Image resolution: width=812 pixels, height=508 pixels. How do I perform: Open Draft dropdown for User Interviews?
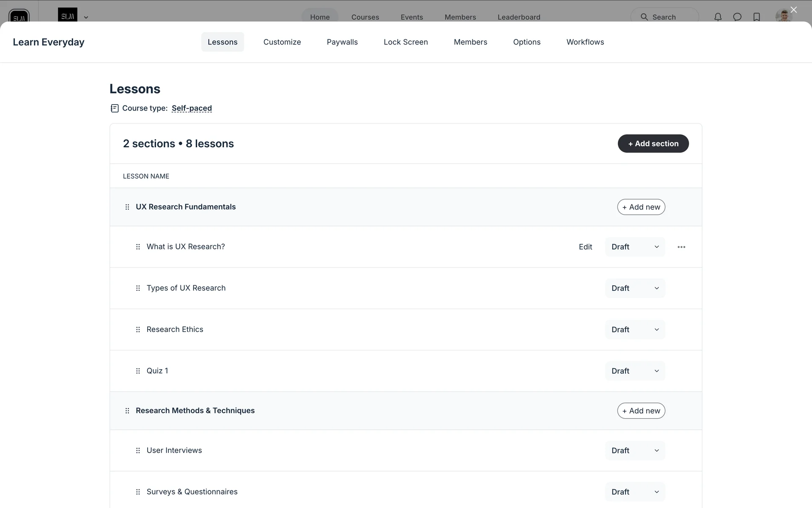(635, 450)
